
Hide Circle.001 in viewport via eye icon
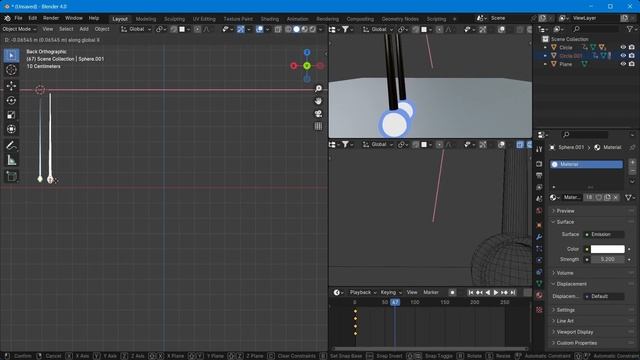point(623,56)
